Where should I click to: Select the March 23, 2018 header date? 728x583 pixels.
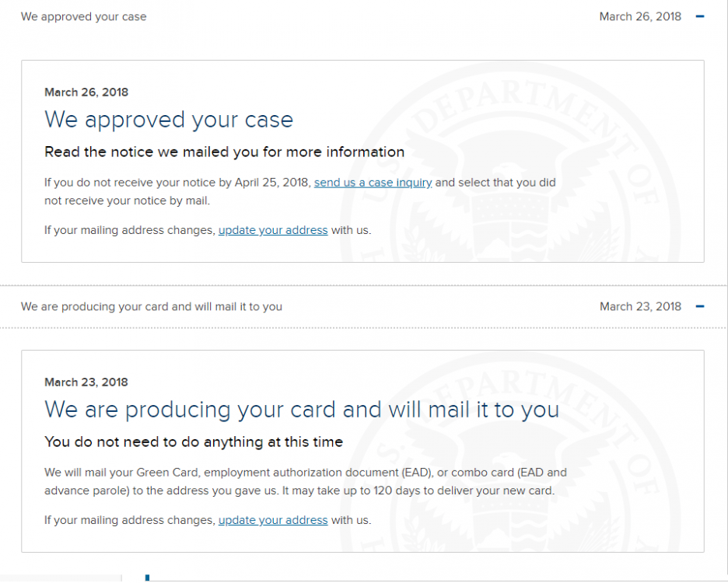click(640, 306)
